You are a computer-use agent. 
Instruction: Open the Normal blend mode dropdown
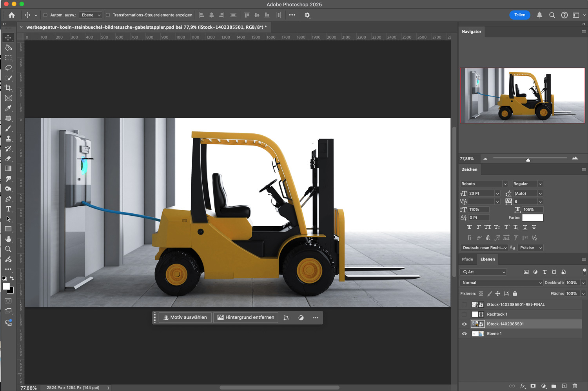501,283
